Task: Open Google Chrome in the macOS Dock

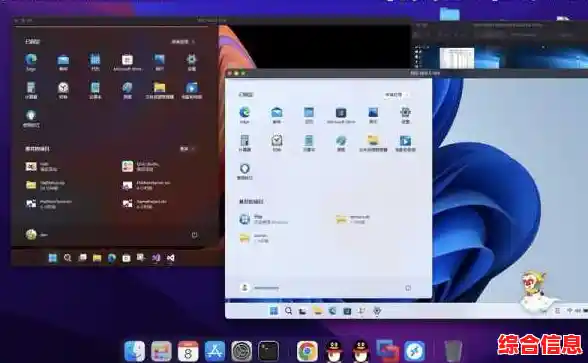Action: [x=307, y=351]
